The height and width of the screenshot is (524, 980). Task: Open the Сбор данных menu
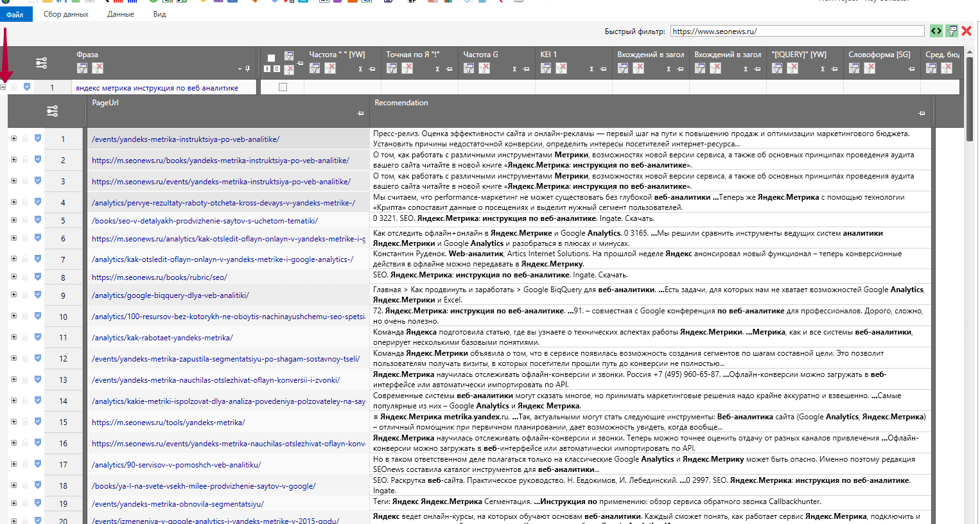coord(66,14)
